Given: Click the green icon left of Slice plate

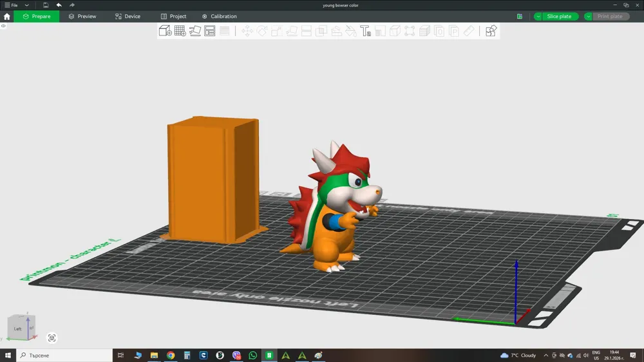Looking at the screenshot, I should point(520,17).
